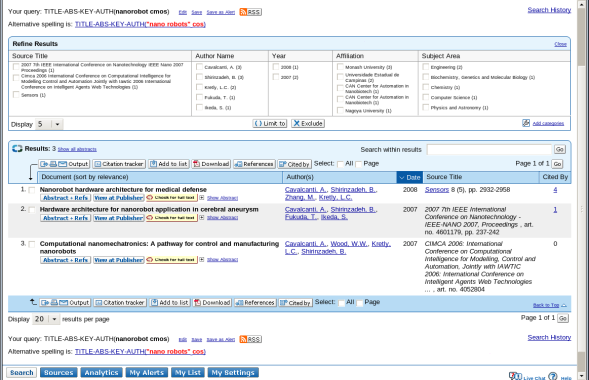Click bottom Add to list button
589x380 pixels.
(170, 303)
